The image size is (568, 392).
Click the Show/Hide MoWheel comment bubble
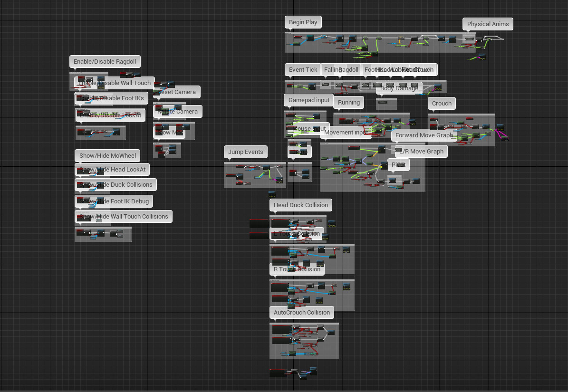107,155
